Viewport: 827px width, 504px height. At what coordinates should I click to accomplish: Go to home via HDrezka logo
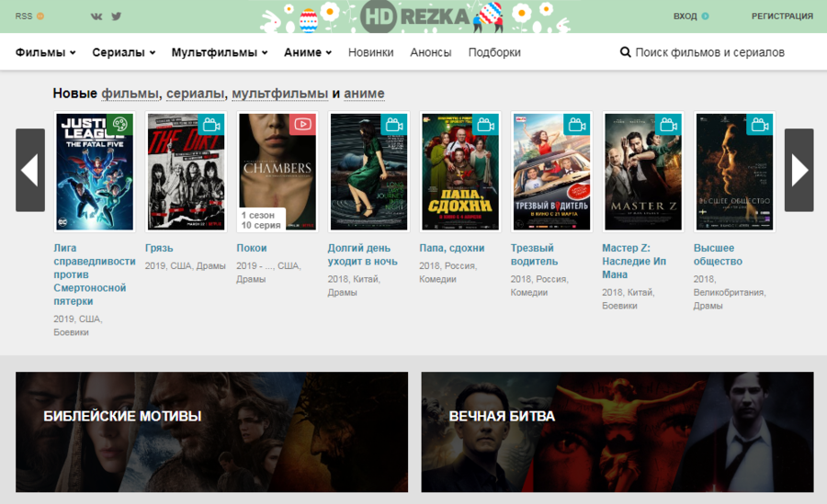coord(415,17)
